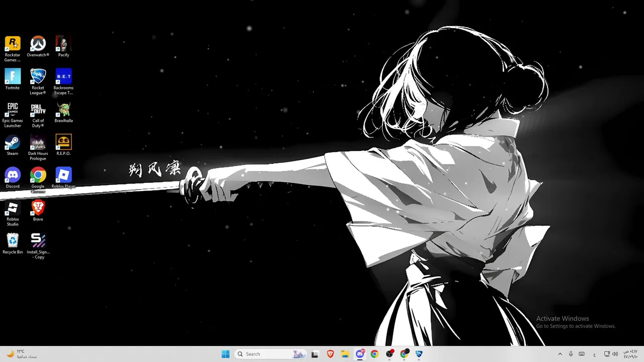Image resolution: width=644 pixels, height=362 pixels.
Task: Open the Windows Start menu
Action: (225, 354)
